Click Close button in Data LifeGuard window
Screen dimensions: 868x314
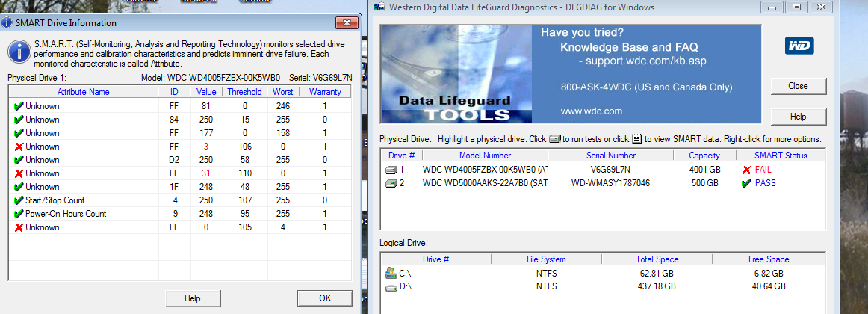tap(798, 86)
